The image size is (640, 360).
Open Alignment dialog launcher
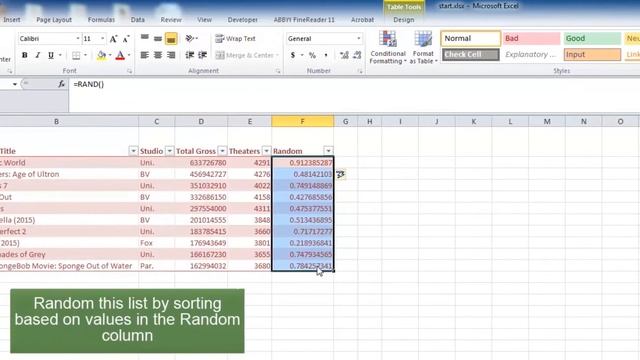278,71
